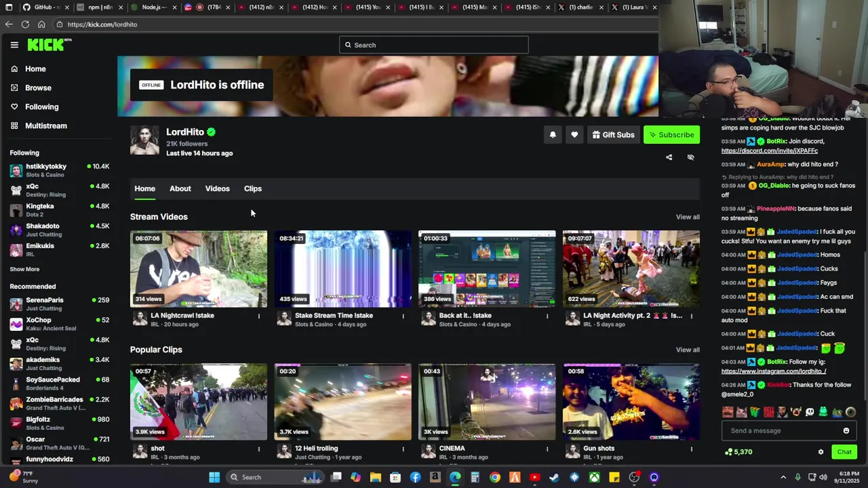The height and width of the screenshot is (488, 868).
Task: Select the channel Home tab
Action: (144, 188)
